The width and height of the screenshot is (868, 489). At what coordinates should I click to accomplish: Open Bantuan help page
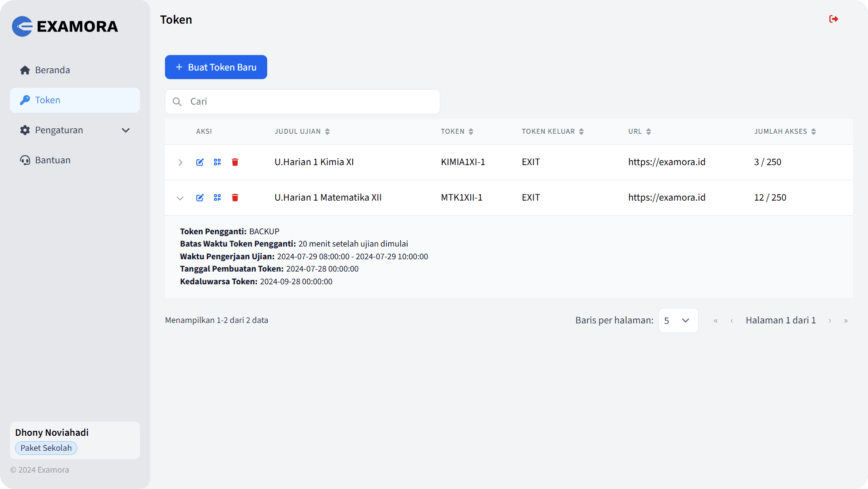click(x=75, y=160)
